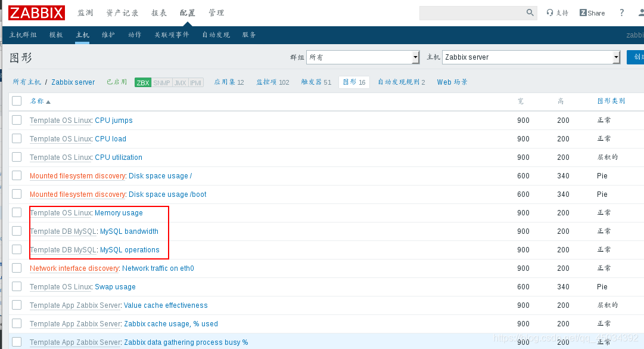Toggle the select-all checkbox in header

click(x=17, y=101)
